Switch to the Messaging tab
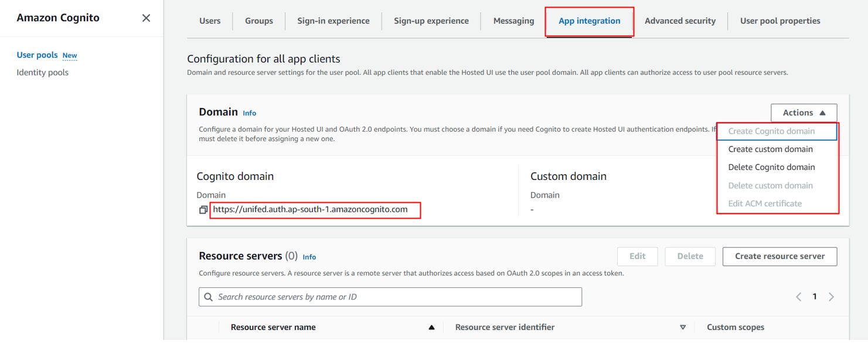Viewport: 868px width, 347px height. click(514, 21)
